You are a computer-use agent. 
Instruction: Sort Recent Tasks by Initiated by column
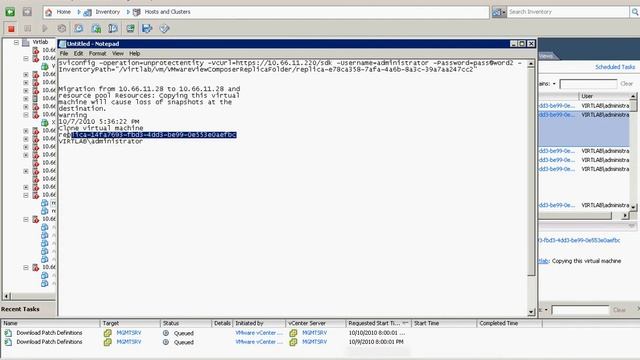(259, 323)
